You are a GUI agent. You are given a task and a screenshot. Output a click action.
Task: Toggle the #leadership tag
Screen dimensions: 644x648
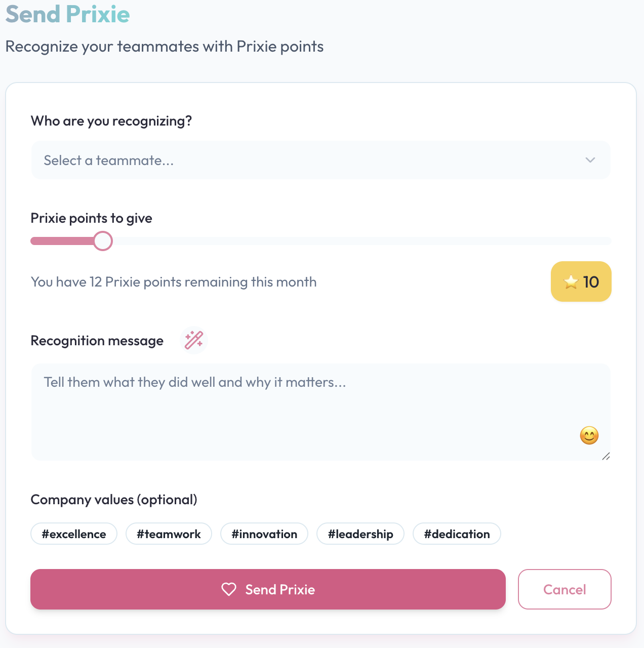360,534
